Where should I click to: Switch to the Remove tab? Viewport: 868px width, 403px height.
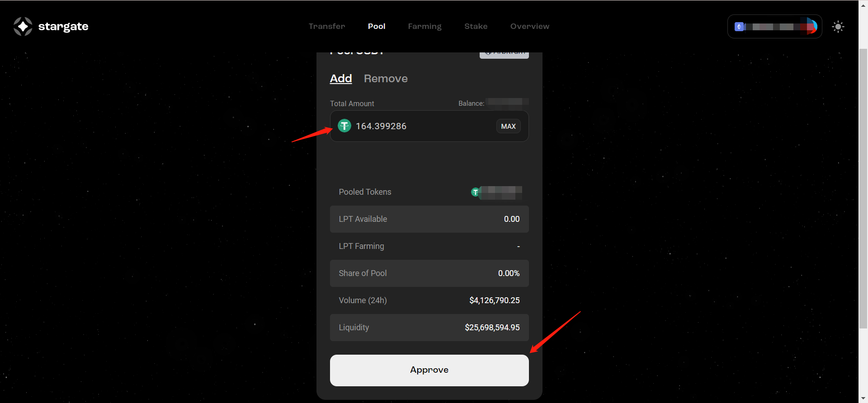[386, 79]
